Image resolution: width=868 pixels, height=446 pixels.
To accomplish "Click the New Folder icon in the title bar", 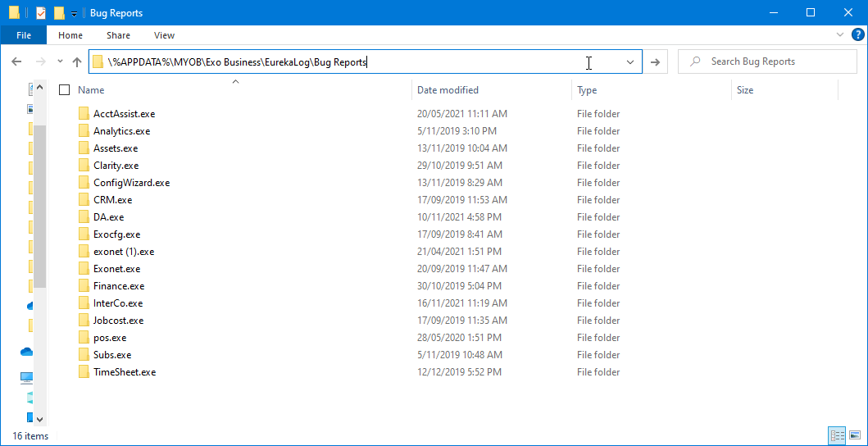I will coord(59,13).
